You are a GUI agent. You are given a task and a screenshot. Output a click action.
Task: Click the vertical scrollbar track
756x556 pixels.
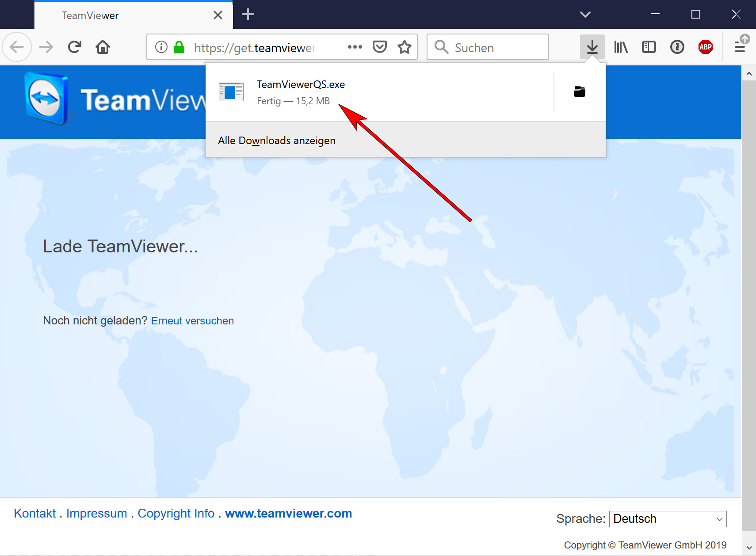tap(749, 305)
